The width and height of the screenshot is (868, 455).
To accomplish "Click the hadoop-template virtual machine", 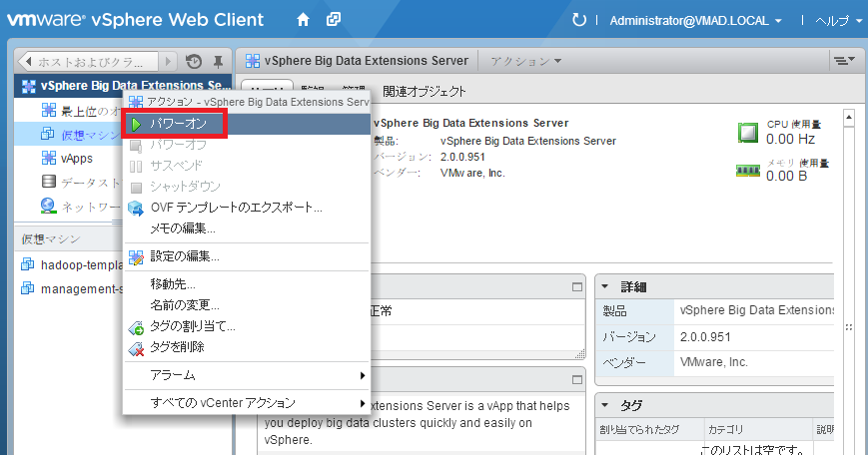I will pyautogui.click(x=71, y=264).
